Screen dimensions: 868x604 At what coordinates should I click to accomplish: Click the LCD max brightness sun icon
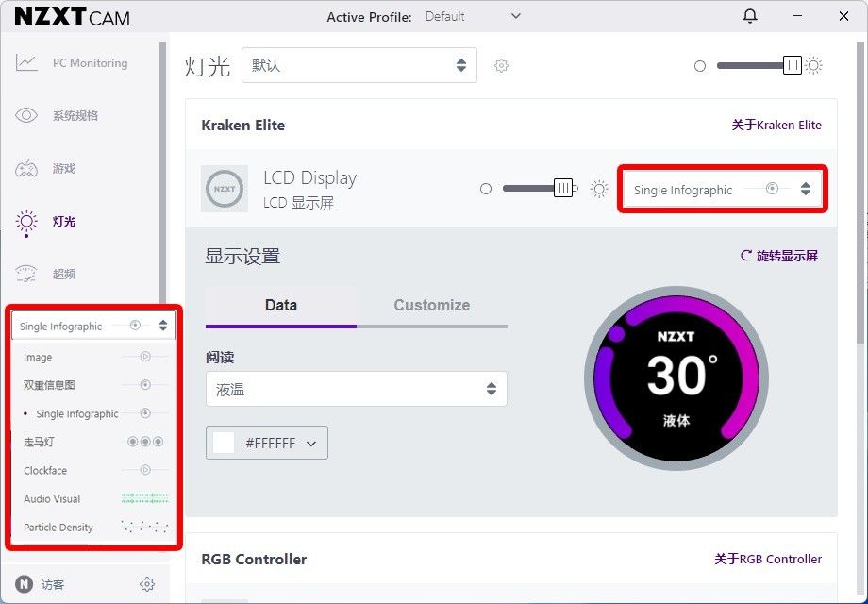tap(599, 190)
